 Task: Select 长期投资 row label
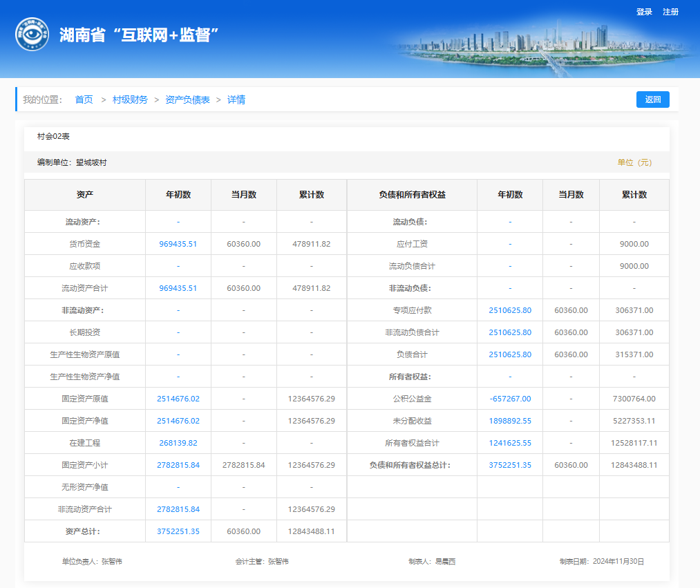pos(85,332)
